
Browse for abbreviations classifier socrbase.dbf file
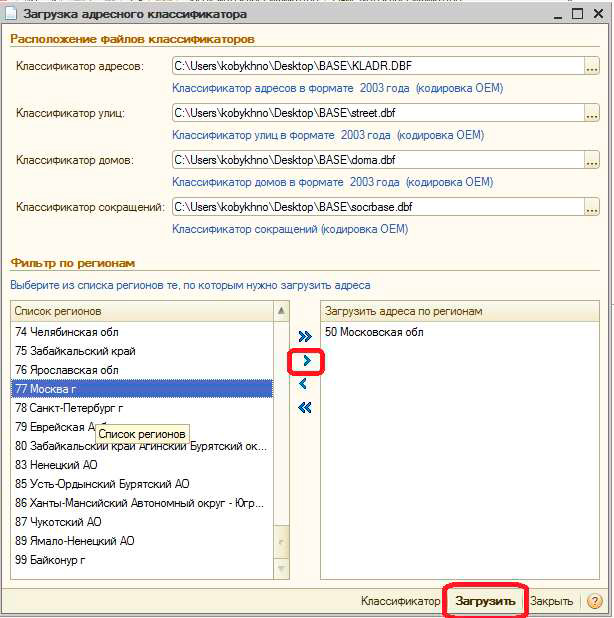[592, 207]
